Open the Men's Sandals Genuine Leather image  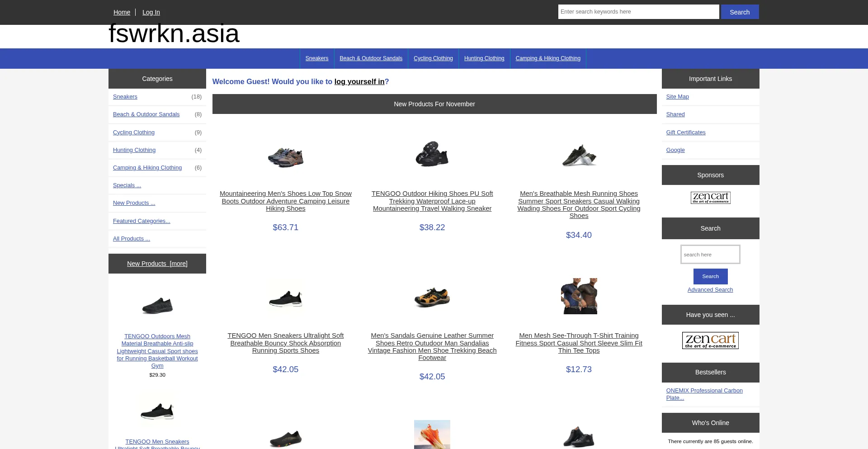click(432, 297)
